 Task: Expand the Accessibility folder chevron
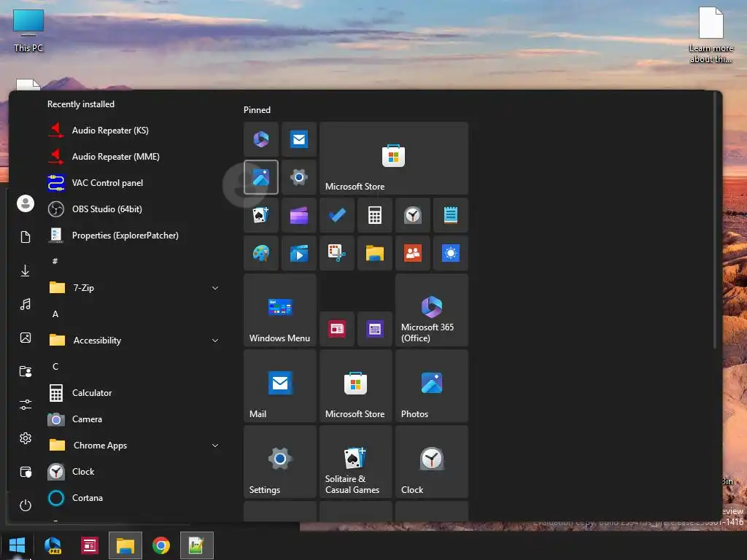[215, 340]
